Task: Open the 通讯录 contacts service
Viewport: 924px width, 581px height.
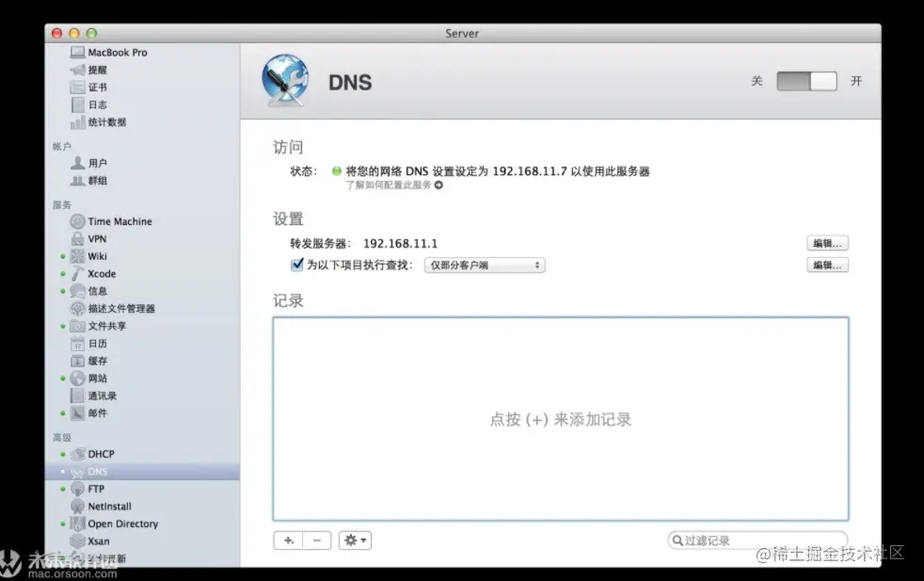Action: pyautogui.click(x=93, y=395)
